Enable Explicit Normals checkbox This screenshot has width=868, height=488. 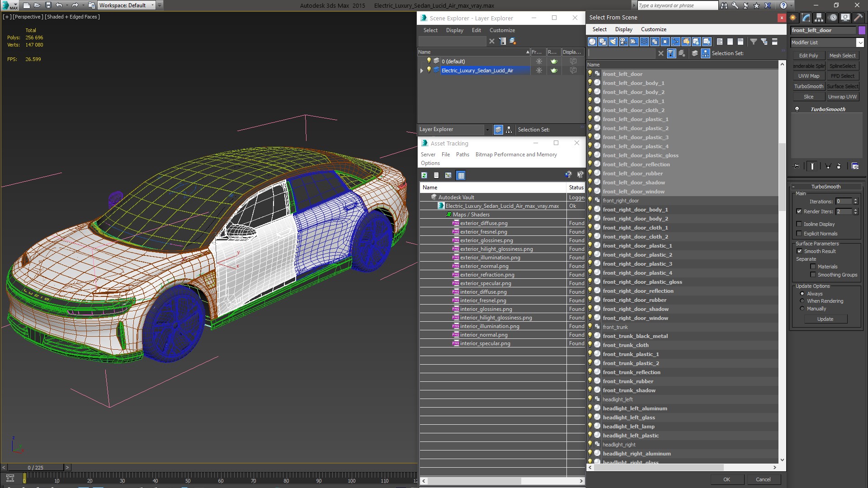(799, 234)
